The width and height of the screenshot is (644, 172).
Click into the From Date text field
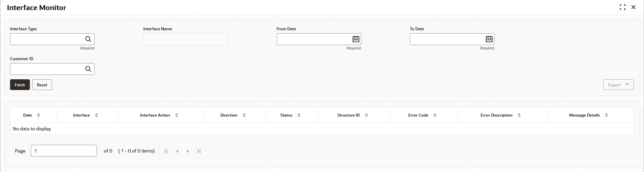coord(314,39)
